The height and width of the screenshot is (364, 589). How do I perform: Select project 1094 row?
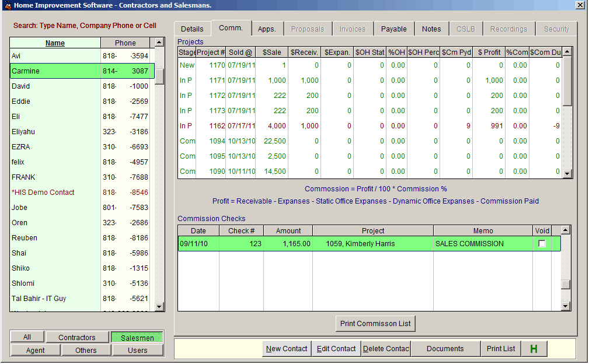point(370,141)
